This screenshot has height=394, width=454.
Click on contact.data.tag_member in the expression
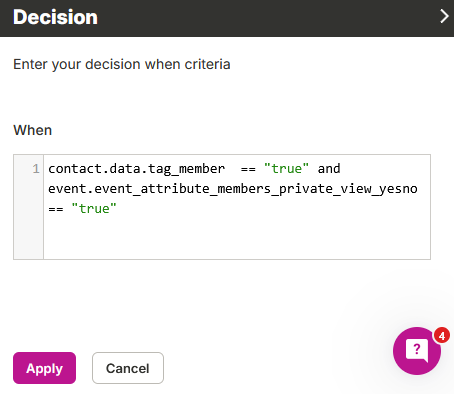click(x=137, y=169)
